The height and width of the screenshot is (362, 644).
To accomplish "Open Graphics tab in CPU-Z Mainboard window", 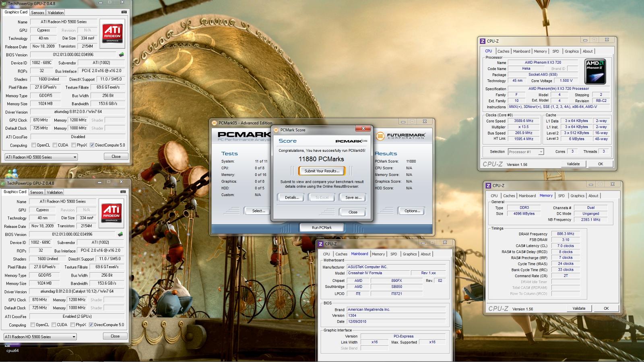I will point(410,254).
